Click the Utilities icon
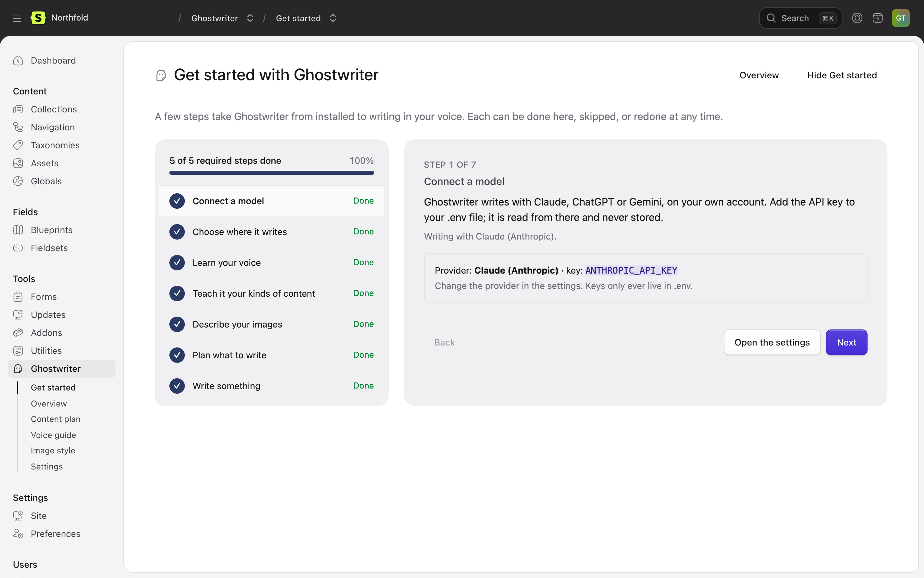 click(x=18, y=351)
